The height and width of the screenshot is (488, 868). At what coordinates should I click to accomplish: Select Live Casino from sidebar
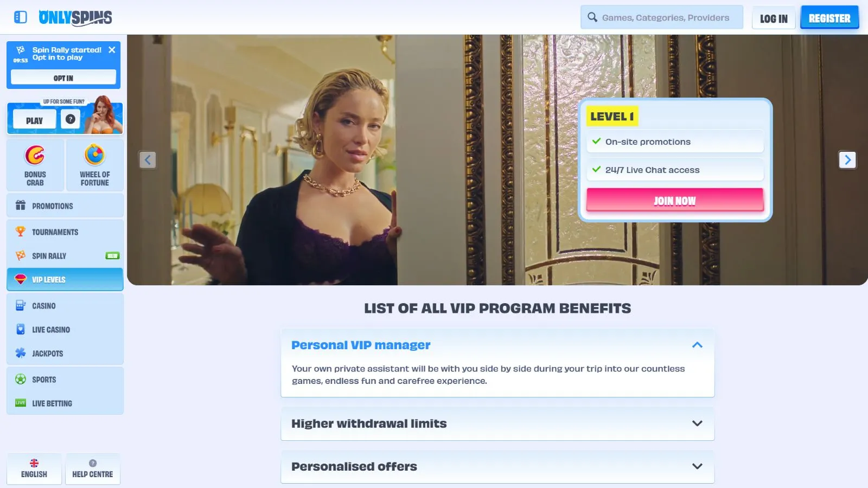coord(65,330)
